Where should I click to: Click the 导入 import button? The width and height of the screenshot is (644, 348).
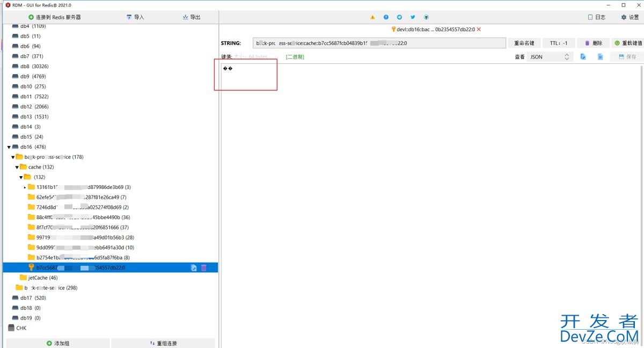[135, 17]
